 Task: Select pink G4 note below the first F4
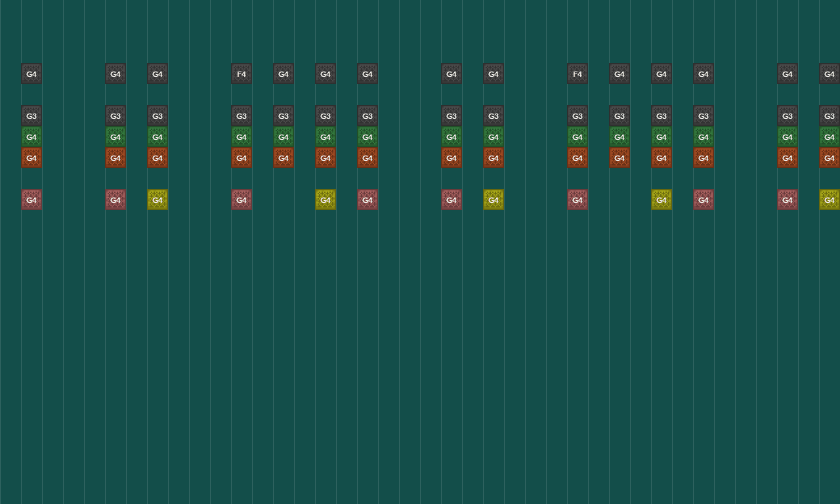click(241, 199)
